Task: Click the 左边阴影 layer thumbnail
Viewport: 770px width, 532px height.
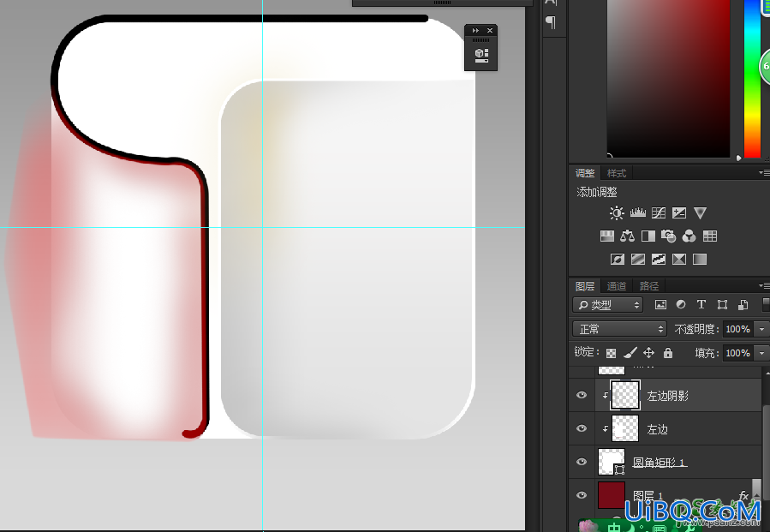Action: [625, 395]
